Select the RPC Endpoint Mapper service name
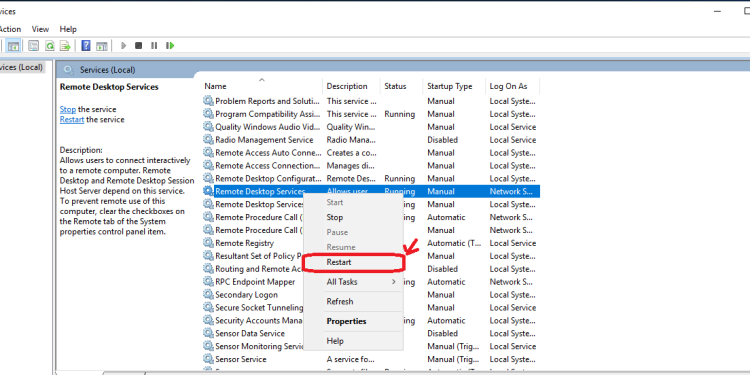The image size is (750, 375). (x=255, y=282)
